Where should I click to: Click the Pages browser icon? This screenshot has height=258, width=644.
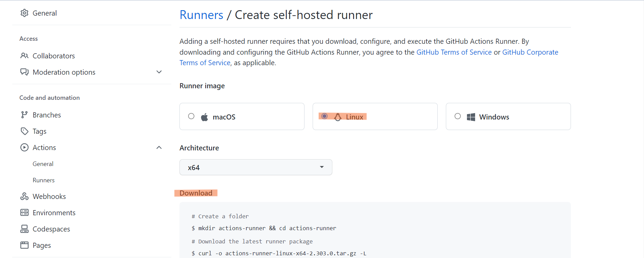pyautogui.click(x=24, y=245)
